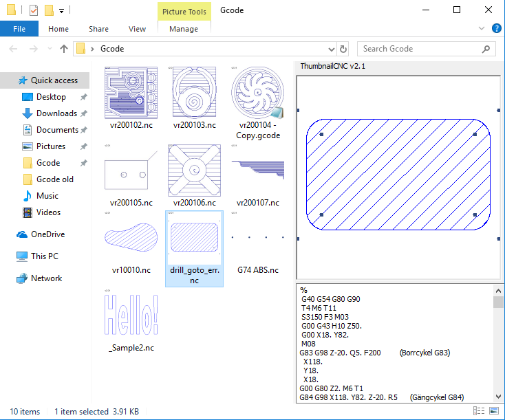Select the G74 ABS.nc file
505x420 pixels.
click(257, 243)
